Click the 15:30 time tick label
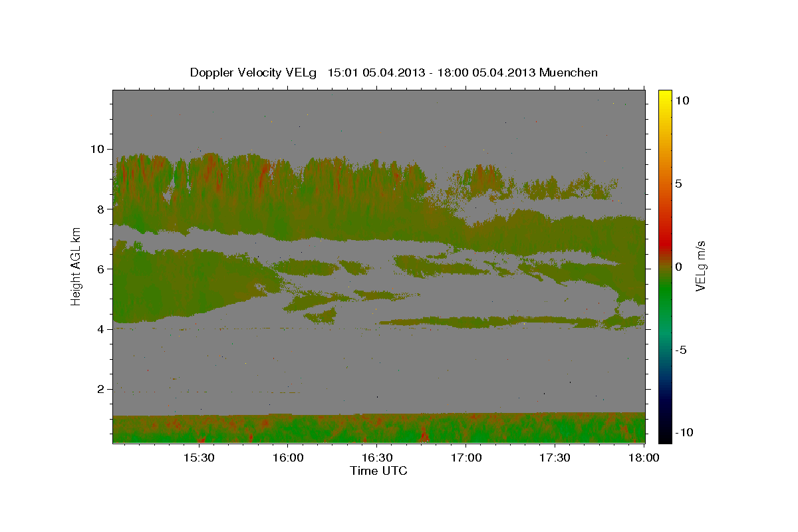The image size is (798, 532). pos(198,458)
